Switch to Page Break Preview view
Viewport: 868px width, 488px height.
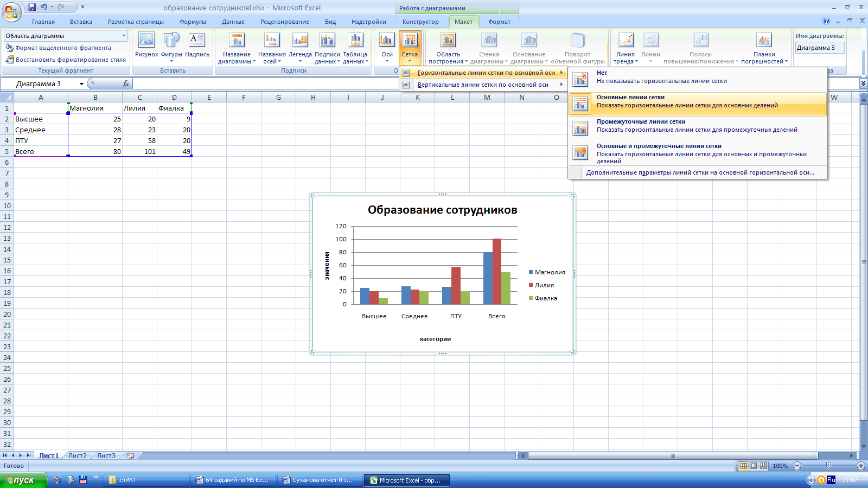tap(763, 466)
